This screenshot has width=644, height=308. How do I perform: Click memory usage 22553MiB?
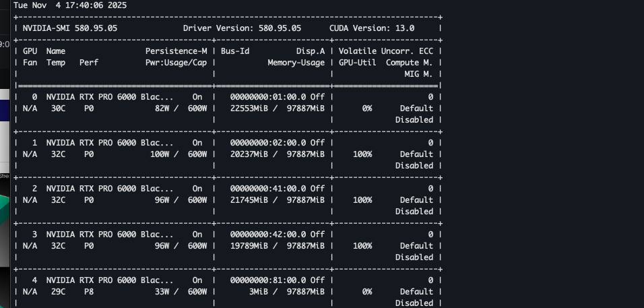click(x=249, y=109)
